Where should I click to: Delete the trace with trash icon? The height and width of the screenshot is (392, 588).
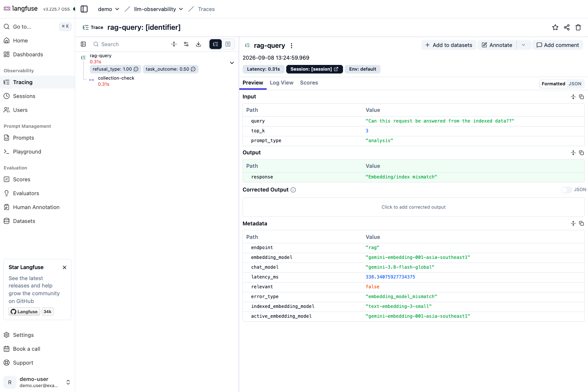point(578,27)
